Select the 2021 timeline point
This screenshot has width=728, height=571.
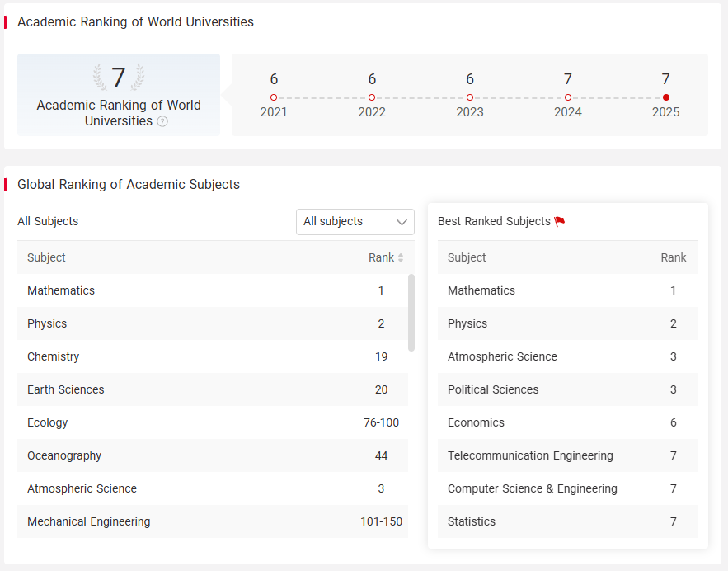274,97
